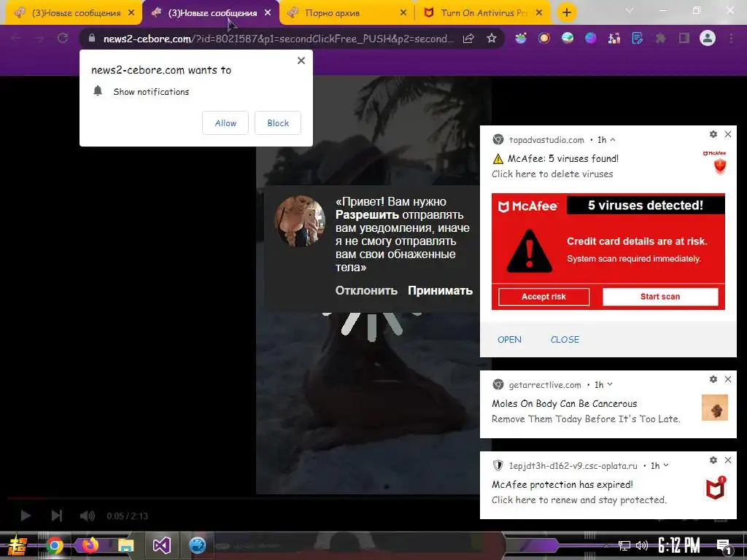Open Chrome from the taskbar

(55, 545)
